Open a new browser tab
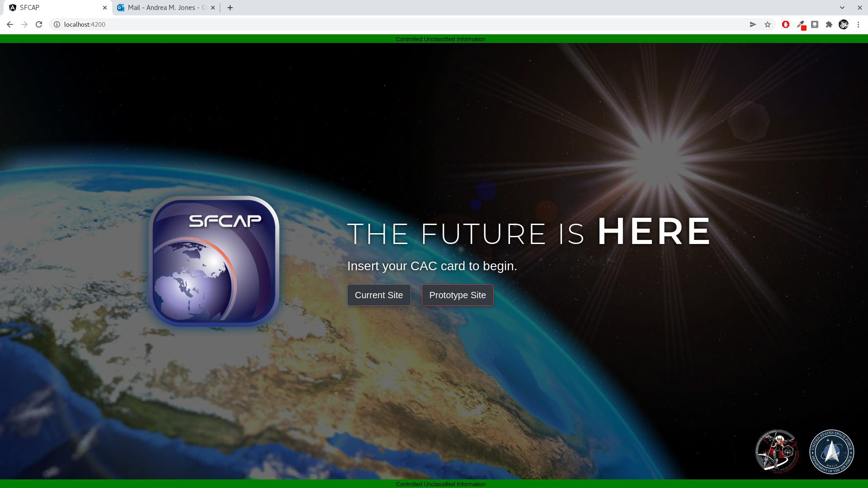The width and height of the screenshot is (868, 488). point(230,8)
